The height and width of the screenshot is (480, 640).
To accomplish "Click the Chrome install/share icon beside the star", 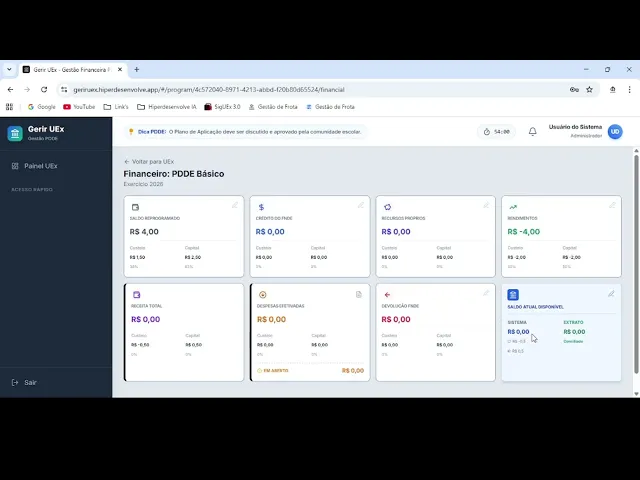I will coord(613,89).
